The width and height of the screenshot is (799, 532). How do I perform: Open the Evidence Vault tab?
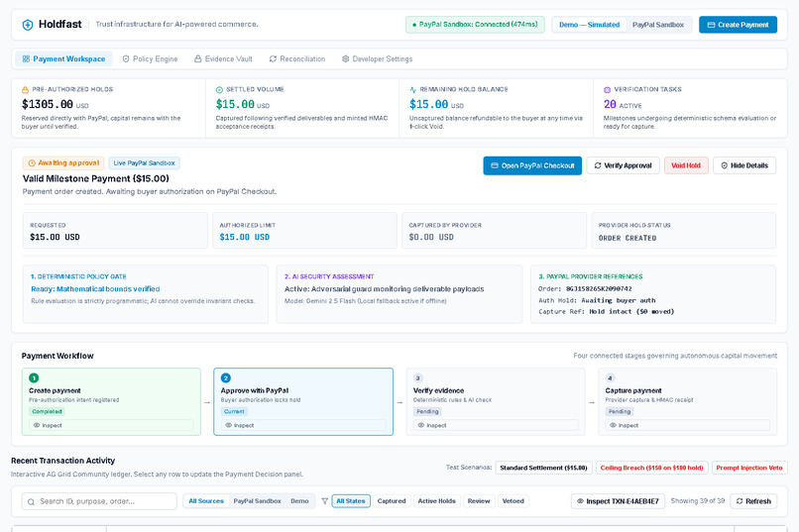pos(223,59)
